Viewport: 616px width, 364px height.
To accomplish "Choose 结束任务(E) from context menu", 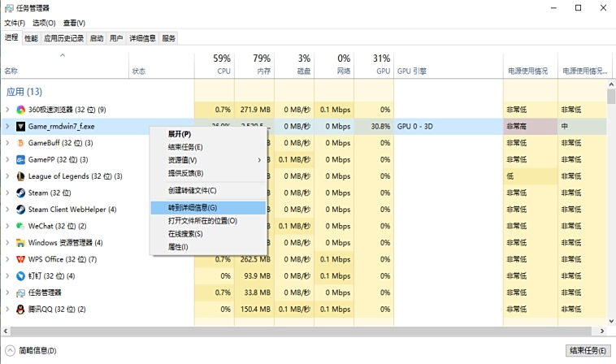I will point(185,147).
